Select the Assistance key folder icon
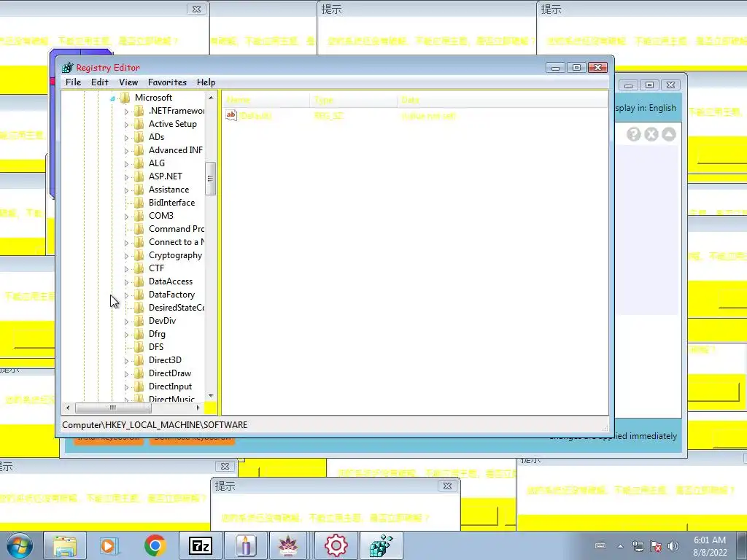This screenshot has height=560, width=747. click(139, 190)
